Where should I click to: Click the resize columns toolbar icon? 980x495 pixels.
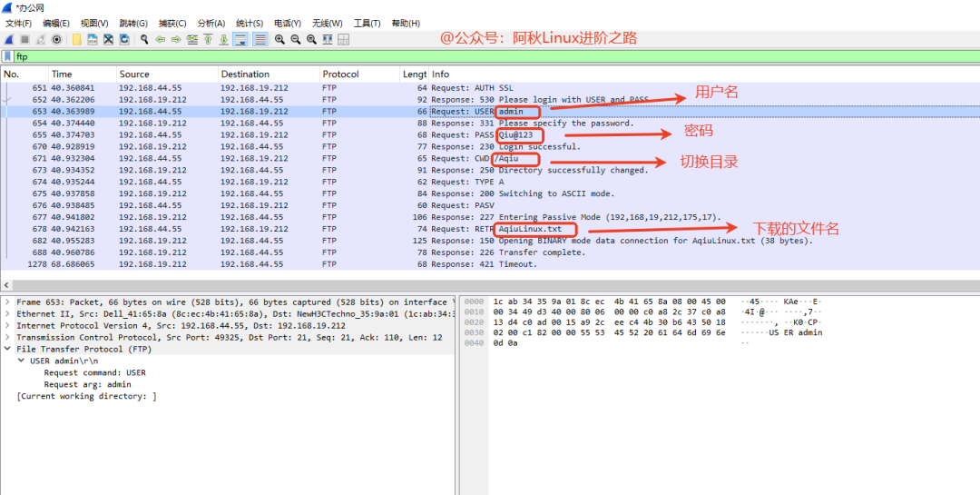pos(328,39)
